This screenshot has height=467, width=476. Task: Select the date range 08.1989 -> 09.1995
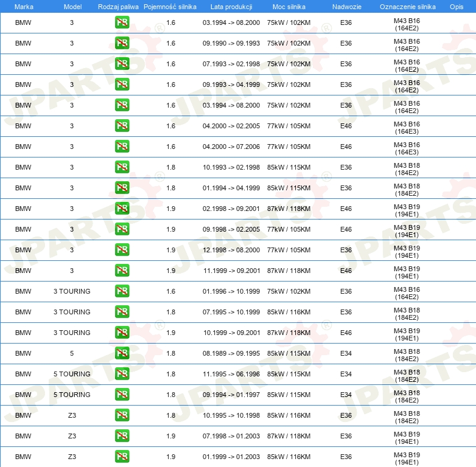231,353
